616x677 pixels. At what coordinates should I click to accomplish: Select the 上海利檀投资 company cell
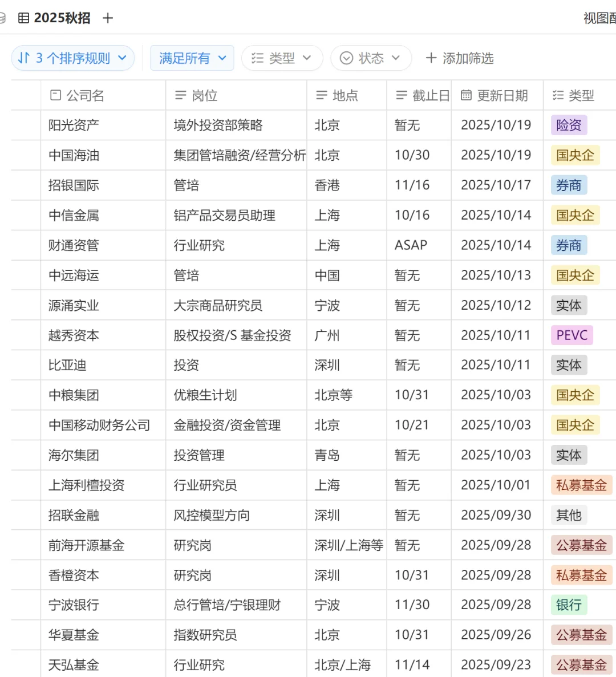click(103, 485)
